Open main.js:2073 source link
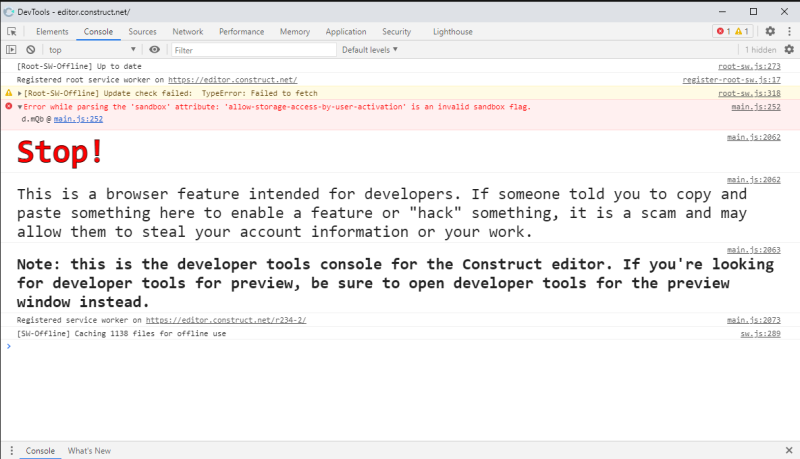This screenshot has width=800, height=459. [754, 320]
